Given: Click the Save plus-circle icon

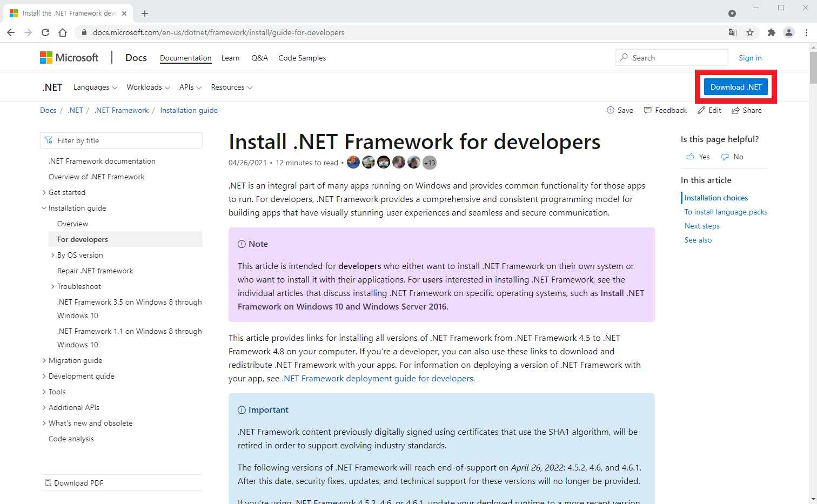Looking at the screenshot, I should pos(611,110).
